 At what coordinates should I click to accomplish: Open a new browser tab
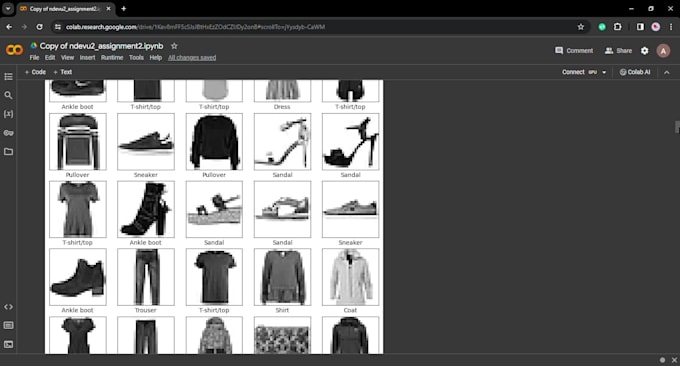pos(124,9)
